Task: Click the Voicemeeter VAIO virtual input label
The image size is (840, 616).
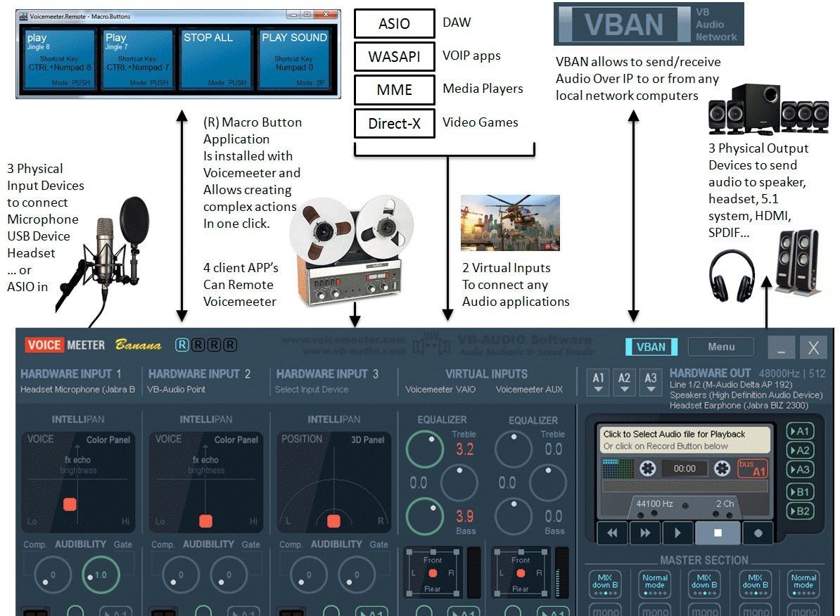Action: [440, 390]
